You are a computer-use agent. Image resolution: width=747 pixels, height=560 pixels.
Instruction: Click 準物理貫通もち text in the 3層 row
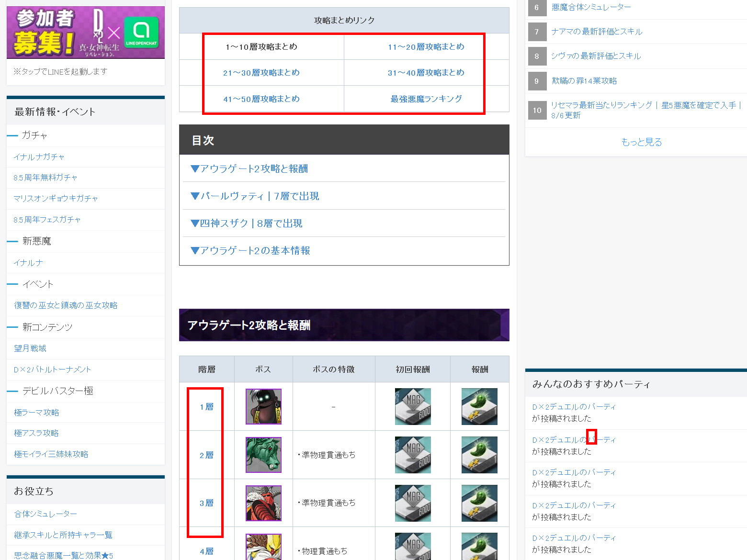[x=328, y=503]
